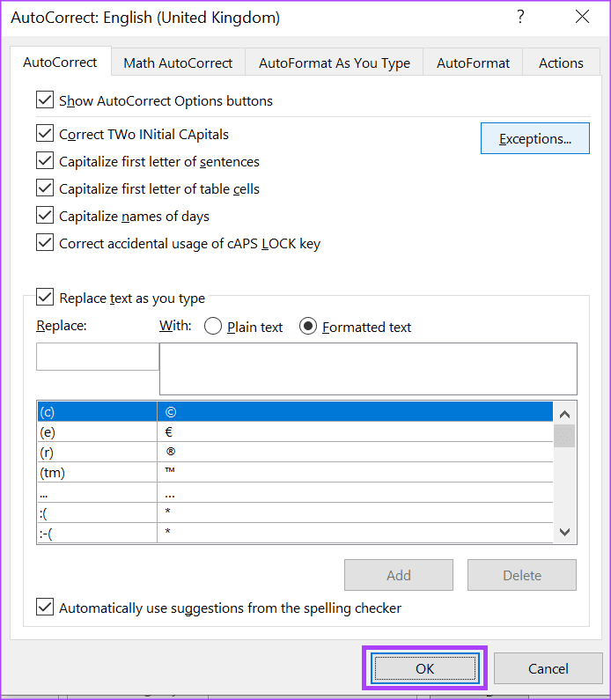Screen dimensions: 611x700
Task: Click the list scroll up arrow
Action: tap(564, 415)
